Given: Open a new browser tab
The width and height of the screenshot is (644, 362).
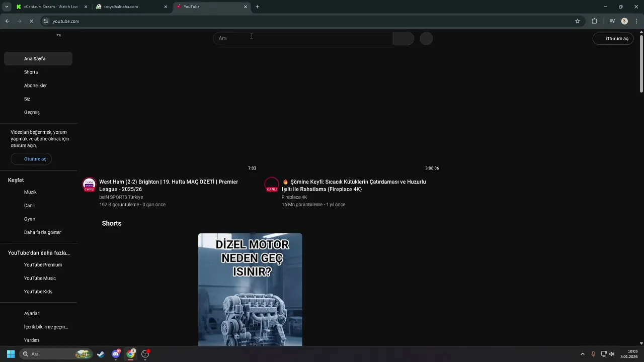Looking at the screenshot, I should point(258,7).
